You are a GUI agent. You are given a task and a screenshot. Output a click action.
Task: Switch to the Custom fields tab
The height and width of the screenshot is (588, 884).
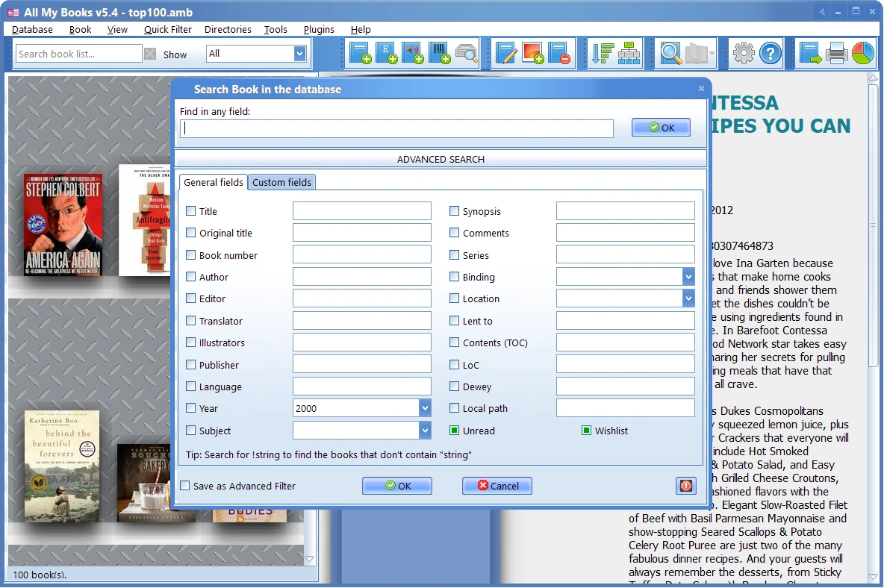pos(281,182)
